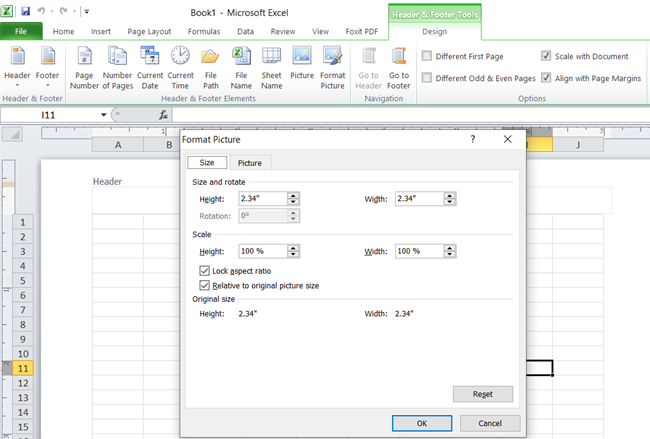650x439 pixels.
Task: Click the scale Width percentage field
Action: (419, 251)
